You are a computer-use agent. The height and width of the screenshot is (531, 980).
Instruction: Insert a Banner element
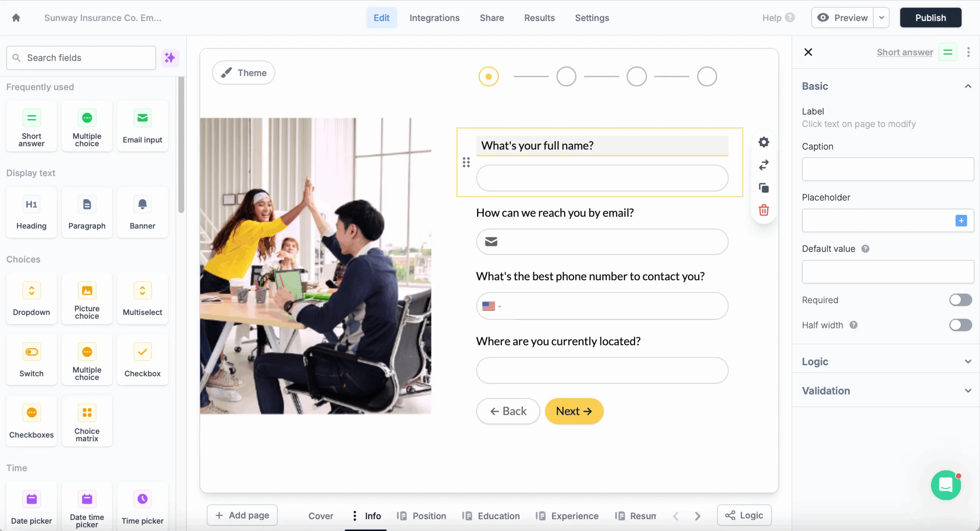[x=142, y=212]
